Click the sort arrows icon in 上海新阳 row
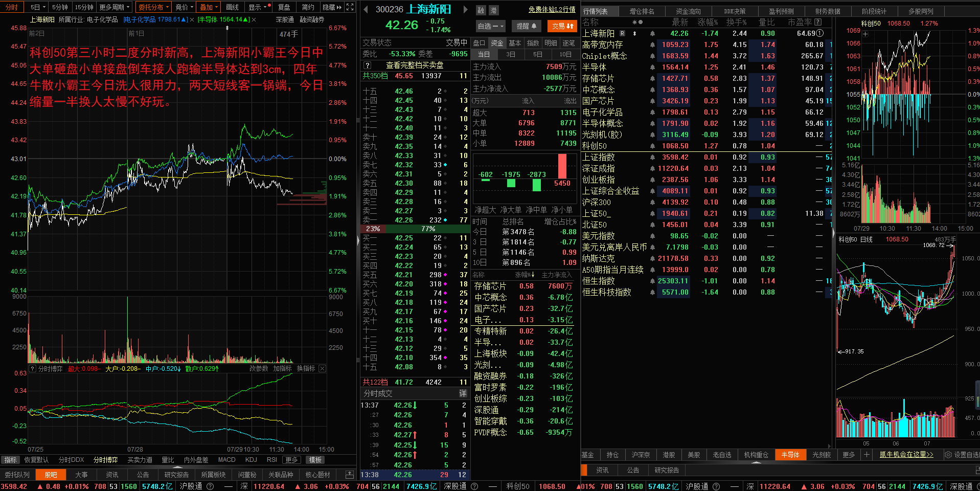 (x=634, y=33)
